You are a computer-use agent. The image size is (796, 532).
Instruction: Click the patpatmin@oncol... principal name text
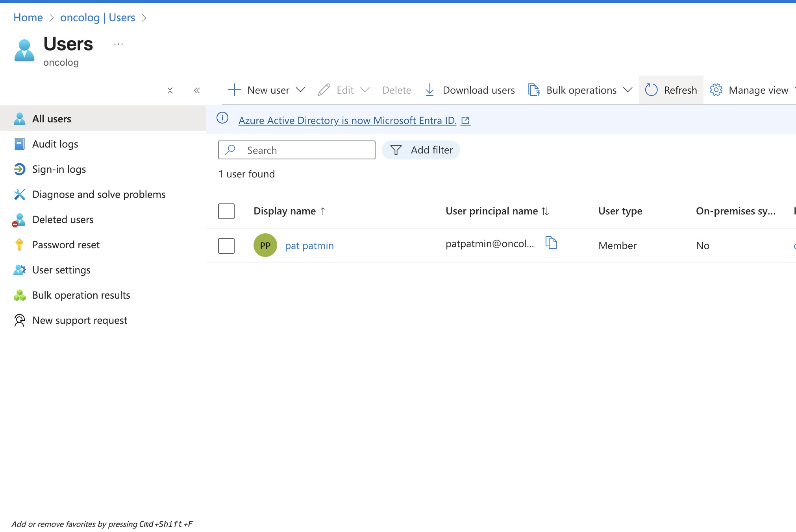(x=490, y=244)
